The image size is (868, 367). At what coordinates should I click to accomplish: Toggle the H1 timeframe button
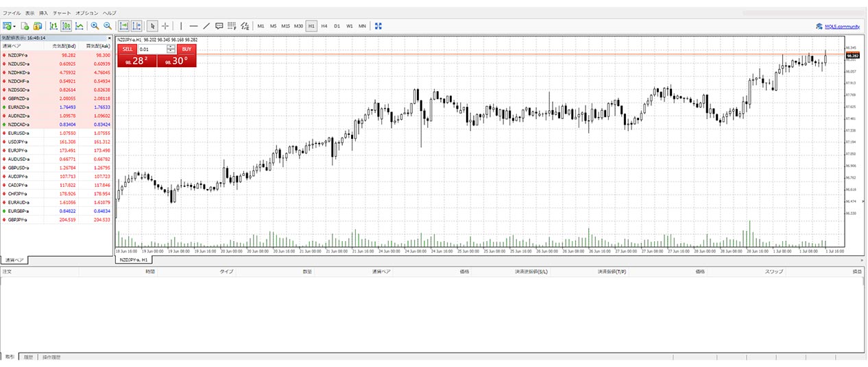(311, 26)
